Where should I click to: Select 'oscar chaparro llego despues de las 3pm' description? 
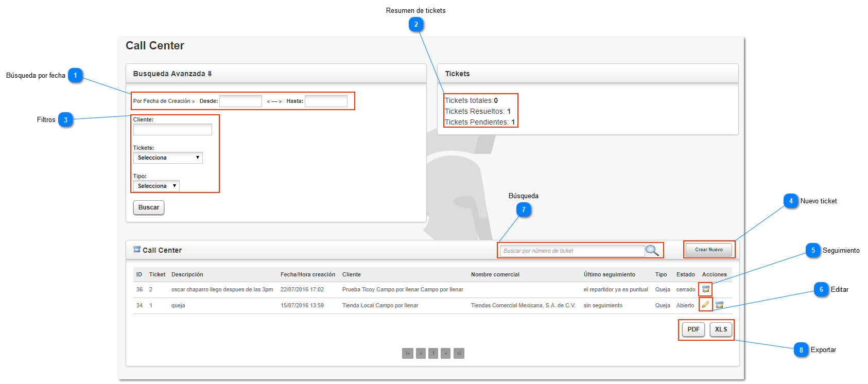click(222, 289)
